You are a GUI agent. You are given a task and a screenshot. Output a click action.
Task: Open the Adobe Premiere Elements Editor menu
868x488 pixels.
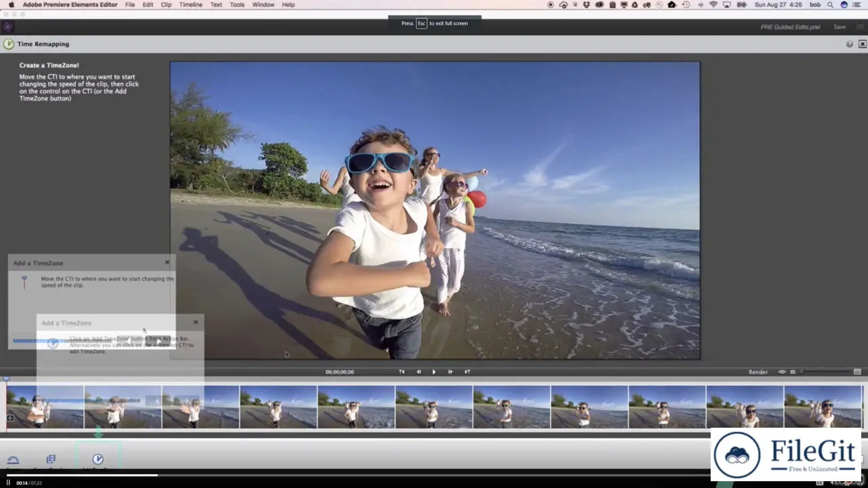pyautogui.click(x=70, y=5)
